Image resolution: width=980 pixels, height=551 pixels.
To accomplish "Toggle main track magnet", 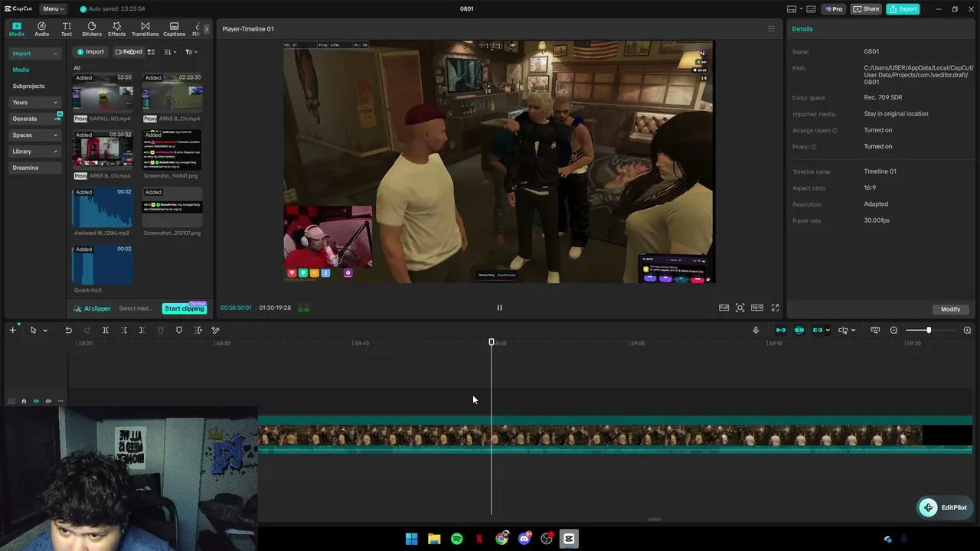I will [781, 330].
